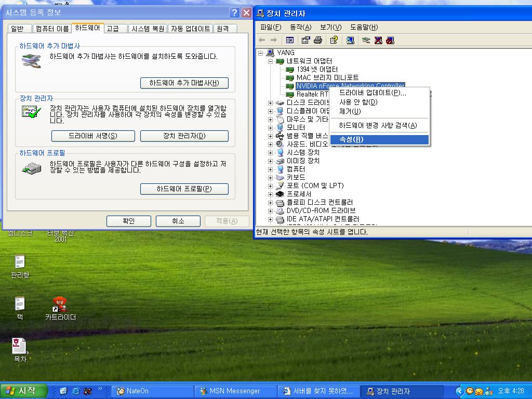Click the 하드웨어 프로필(P) button
The width and height of the screenshot is (532, 399).
(x=184, y=189)
